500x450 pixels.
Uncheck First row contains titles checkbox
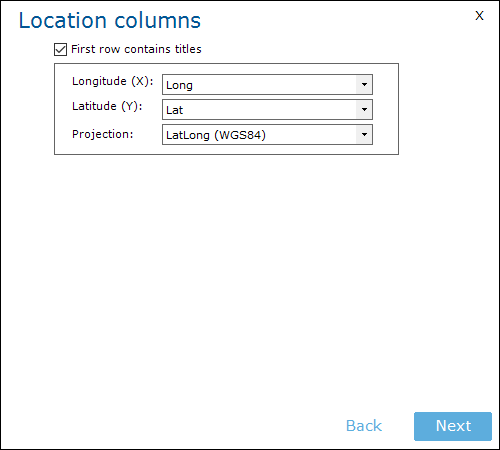[x=60, y=49]
